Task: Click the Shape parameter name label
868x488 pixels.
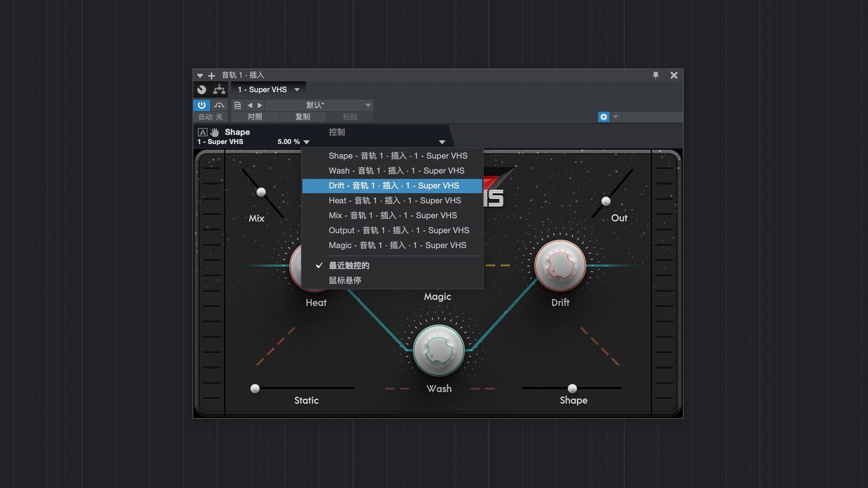Action: click(x=237, y=132)
